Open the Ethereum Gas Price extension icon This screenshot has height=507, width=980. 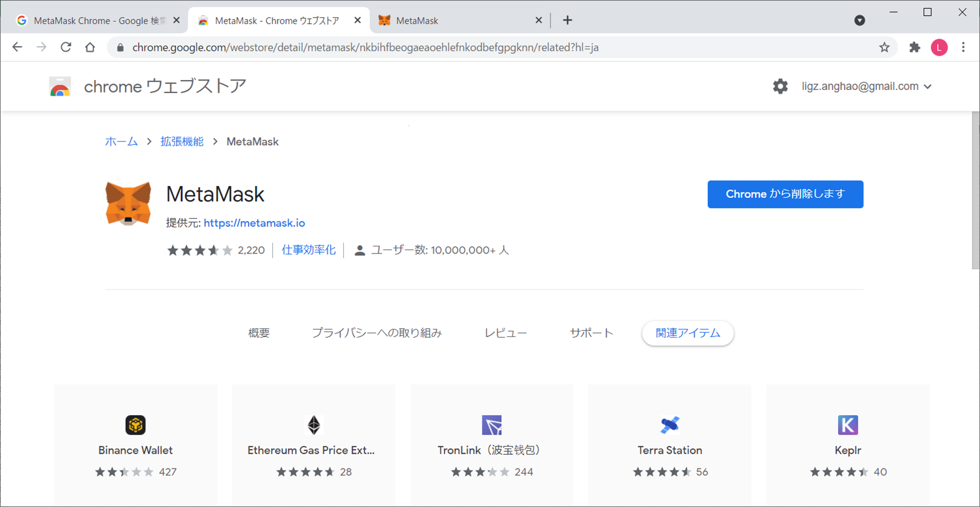314,425
